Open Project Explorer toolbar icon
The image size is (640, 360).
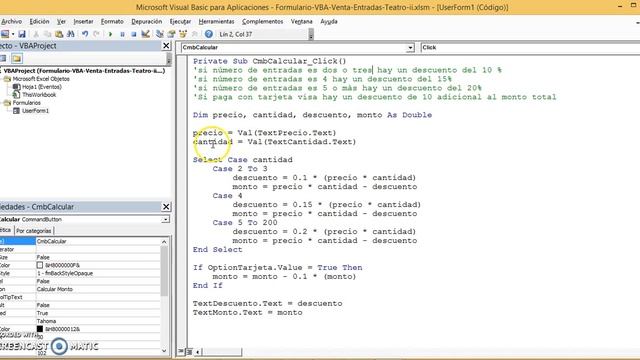click(160, 34)
